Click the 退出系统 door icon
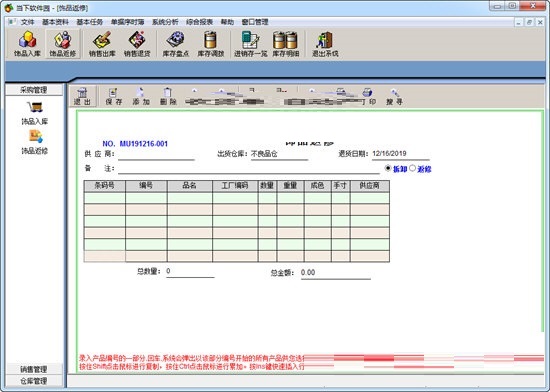Viewport: 550px width, 392px height. point(325,44)
